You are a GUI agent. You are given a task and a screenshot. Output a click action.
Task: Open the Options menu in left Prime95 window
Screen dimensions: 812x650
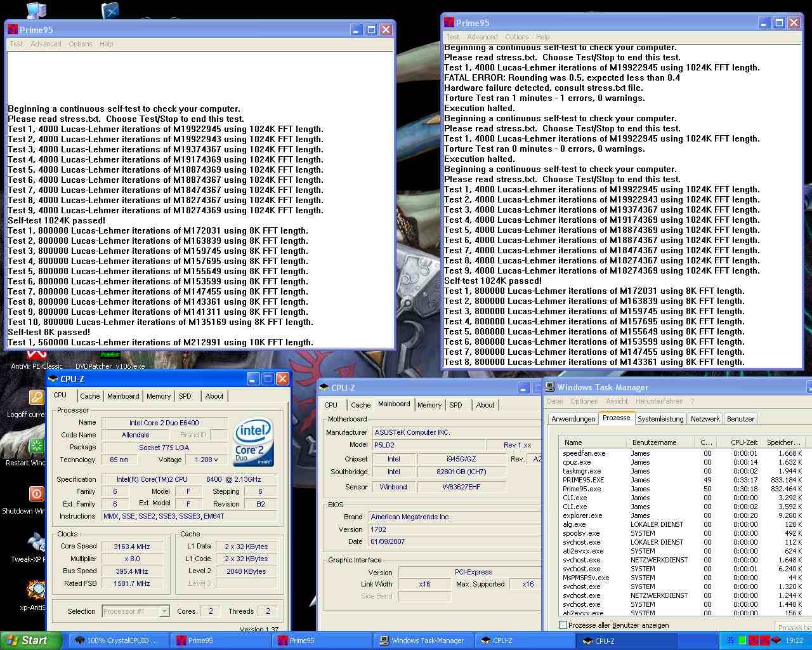click(81, 44)
